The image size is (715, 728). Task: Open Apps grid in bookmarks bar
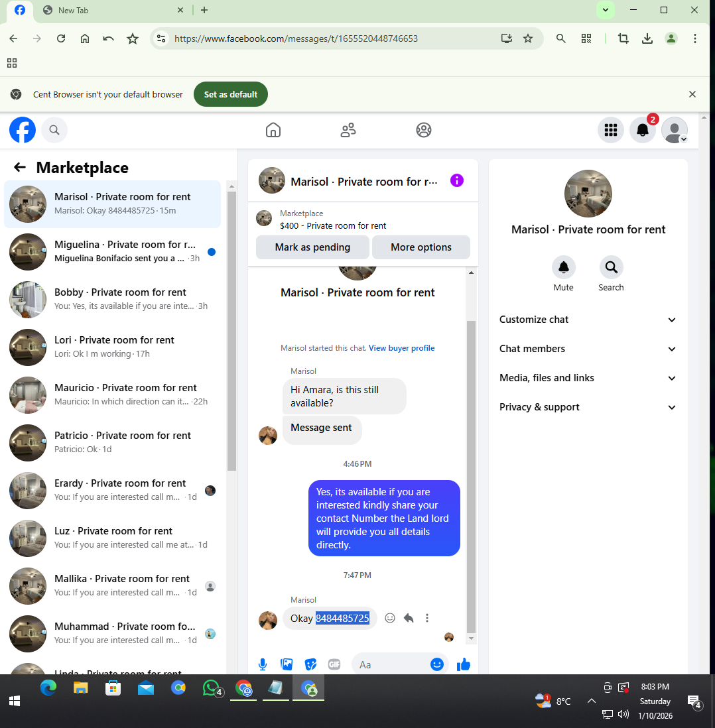[x=12, y=63]
